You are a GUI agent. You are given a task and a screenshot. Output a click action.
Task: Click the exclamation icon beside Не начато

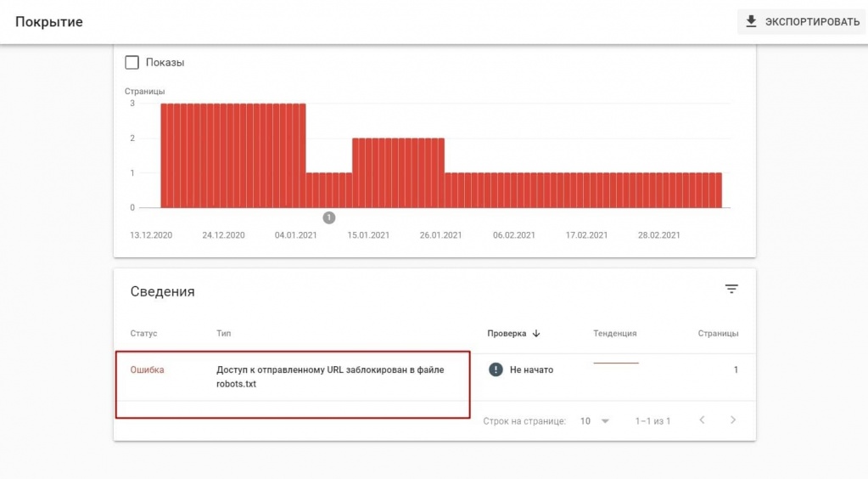coord(496,369)
